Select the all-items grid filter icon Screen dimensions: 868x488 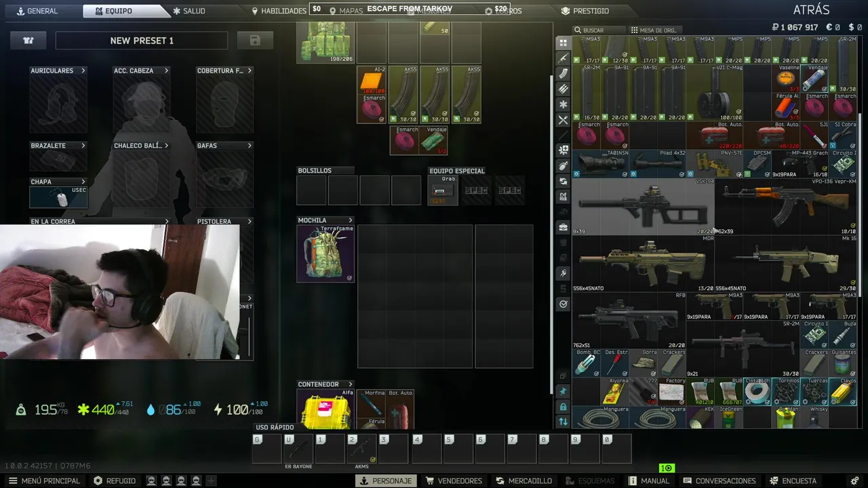pos(563,43)
